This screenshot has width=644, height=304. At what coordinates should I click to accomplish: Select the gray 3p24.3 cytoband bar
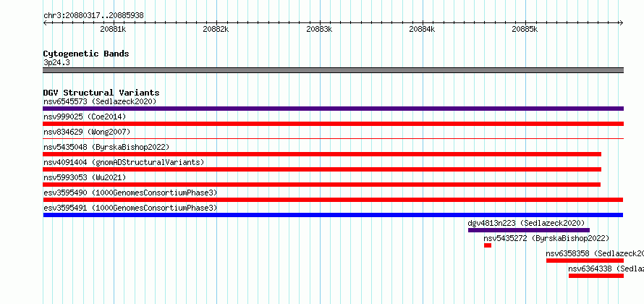click(333, 70)
